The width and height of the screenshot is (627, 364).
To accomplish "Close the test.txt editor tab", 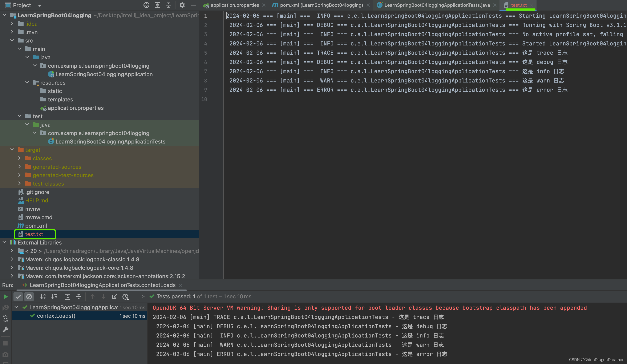I will 531,5.
